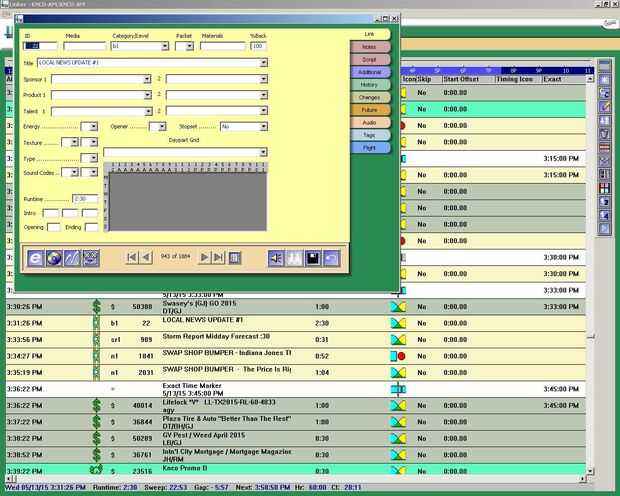Viewport: 620px width, 496px height.
Task: Click the speaker audio preview icon
Action: (x=276, y=258)
